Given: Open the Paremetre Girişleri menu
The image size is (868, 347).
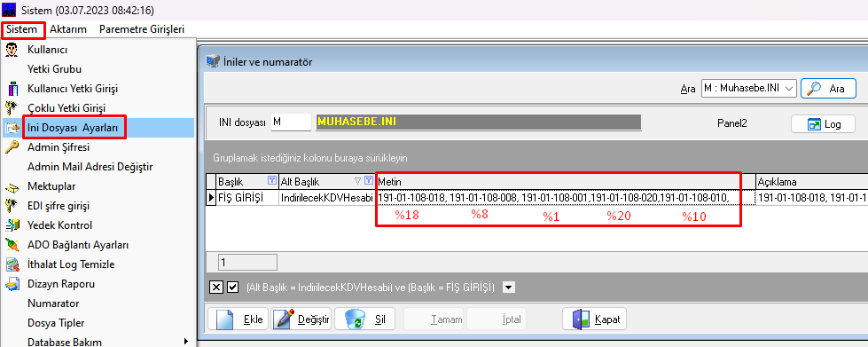Looking at the screenshot, I should (x=142, y=29).
